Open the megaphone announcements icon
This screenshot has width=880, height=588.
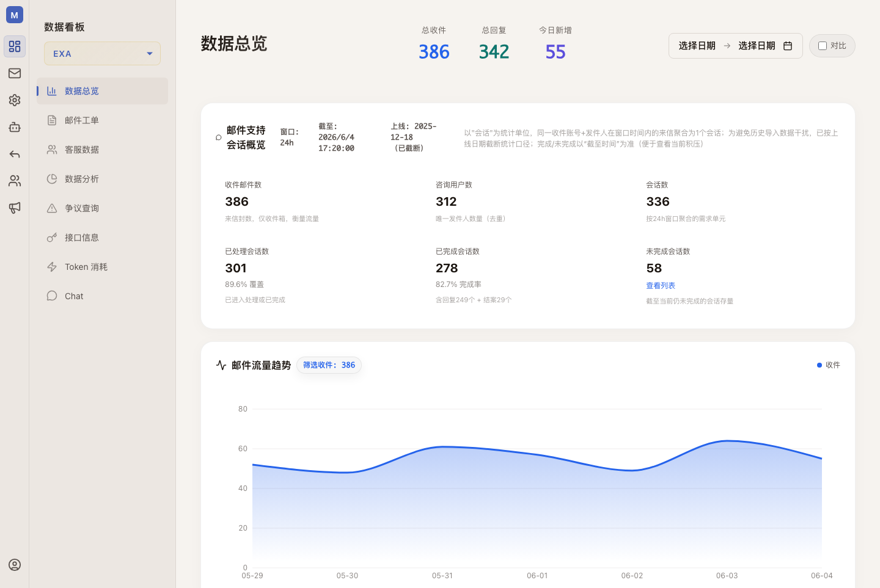[x=15, y=208]
